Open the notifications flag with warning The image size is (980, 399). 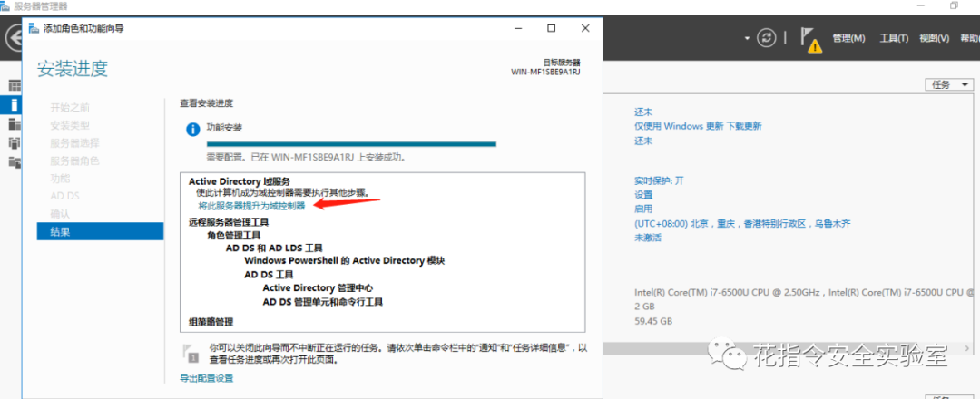pyautogui.click(x=810, y=39)
